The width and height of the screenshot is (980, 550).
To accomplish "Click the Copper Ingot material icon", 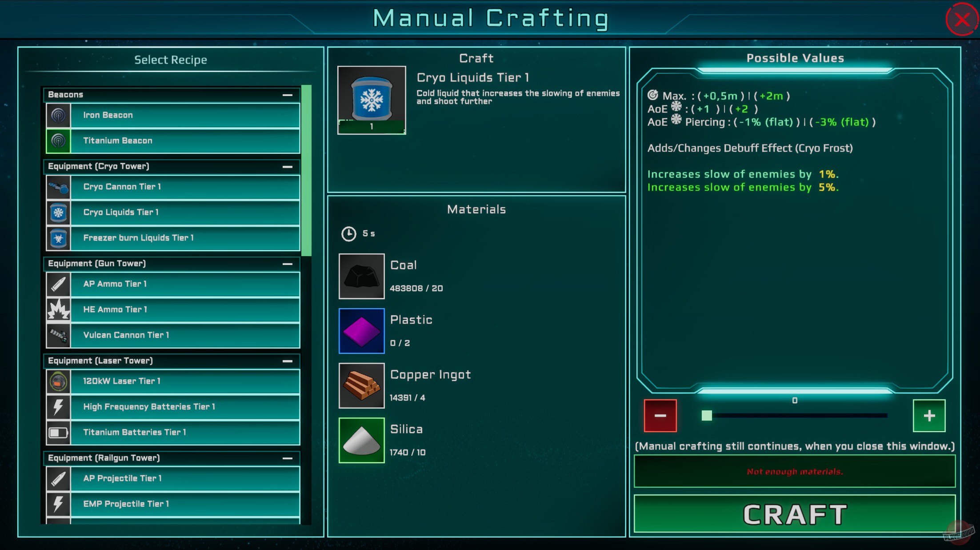I will click(x=361, y=385).
